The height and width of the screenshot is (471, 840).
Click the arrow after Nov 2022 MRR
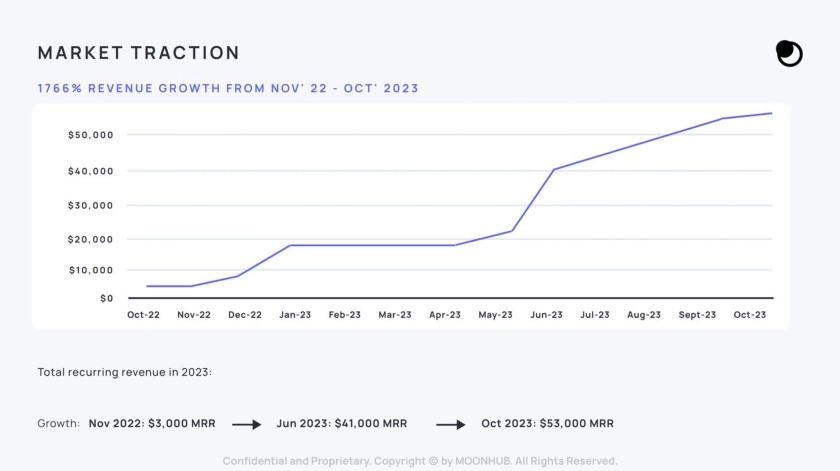(246, 424)
